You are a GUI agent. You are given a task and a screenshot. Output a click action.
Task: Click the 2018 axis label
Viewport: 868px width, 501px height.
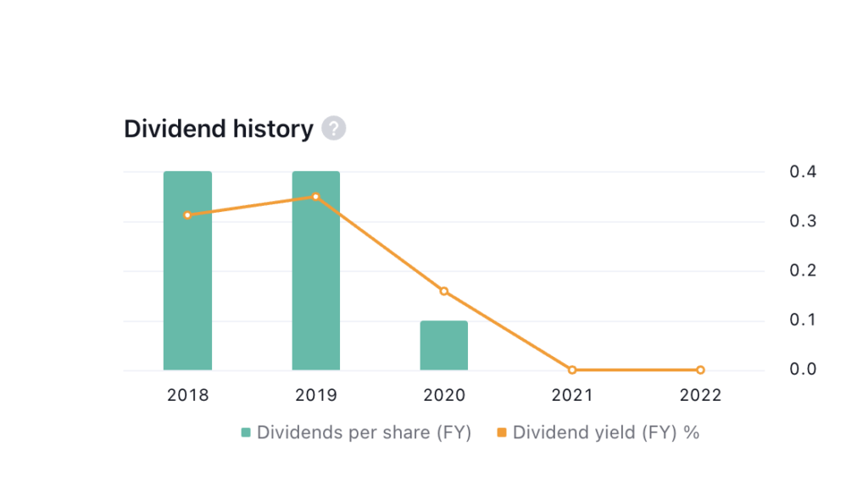pyautogui.click(x=188, y=395)
